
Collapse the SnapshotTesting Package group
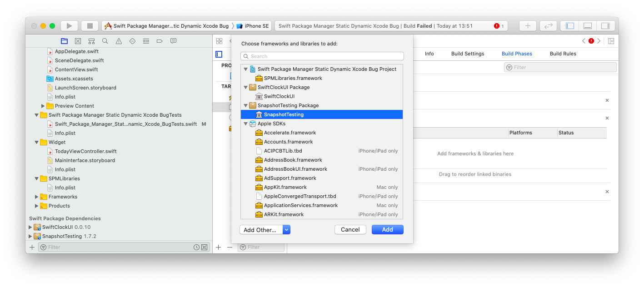click(245, 105)
